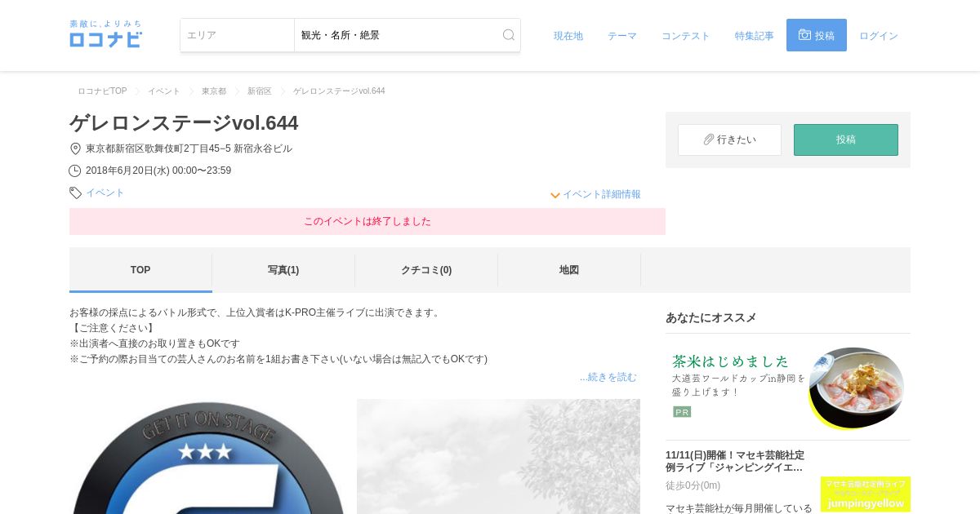This screenshot has height=514, width=980.
Task: Click the search magnifier icon
Action: click(x=509, y=35)
